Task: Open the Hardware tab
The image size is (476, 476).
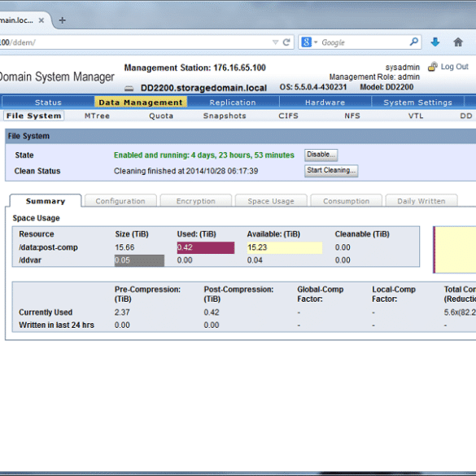Action: (325, 103)
